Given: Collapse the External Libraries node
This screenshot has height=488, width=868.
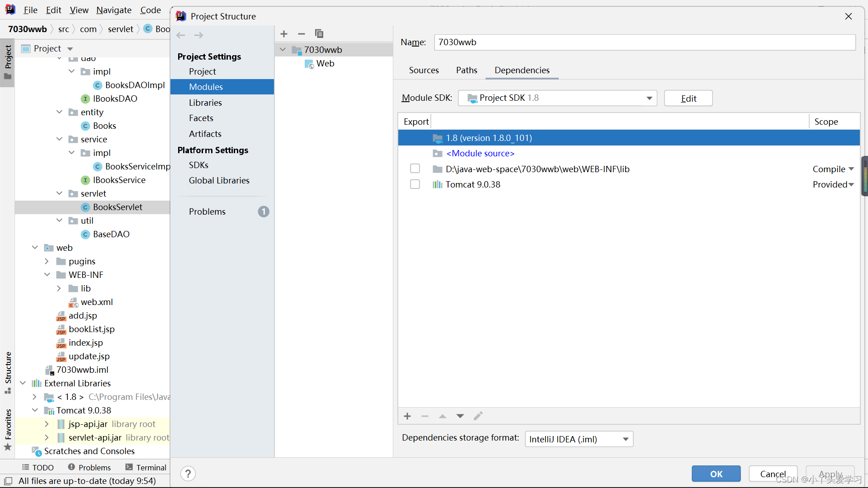Looking at the screenshot, I should click(x=23, y=383).
